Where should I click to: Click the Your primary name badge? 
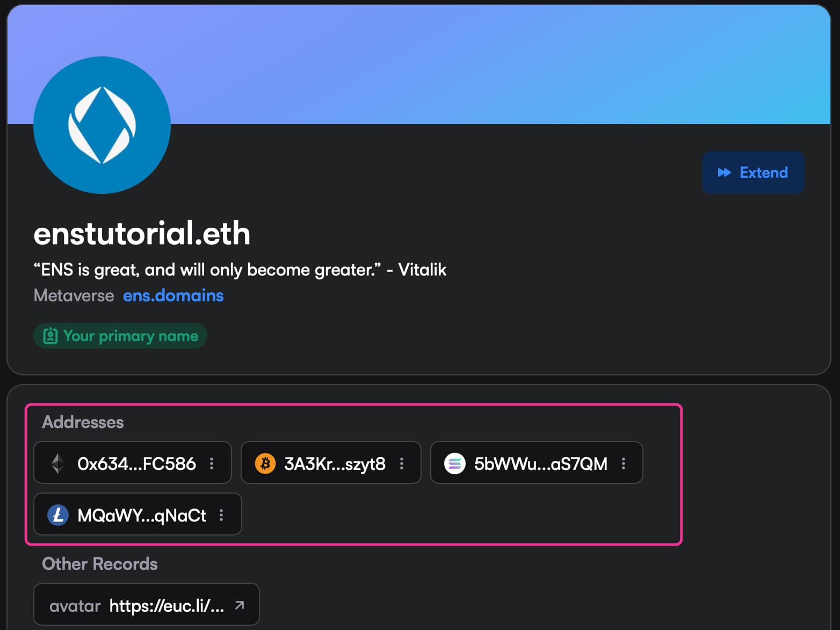(120, 336)
